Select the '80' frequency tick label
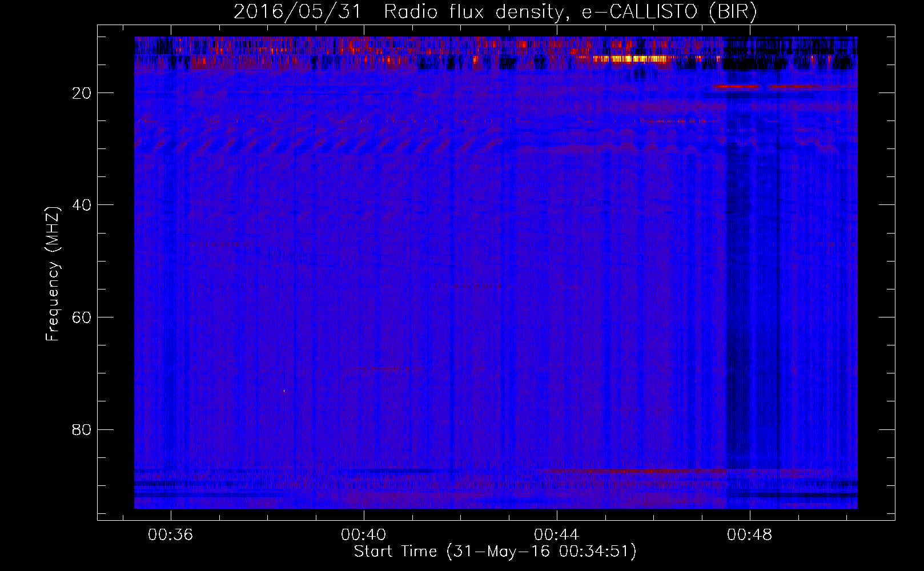 point(82,429)
